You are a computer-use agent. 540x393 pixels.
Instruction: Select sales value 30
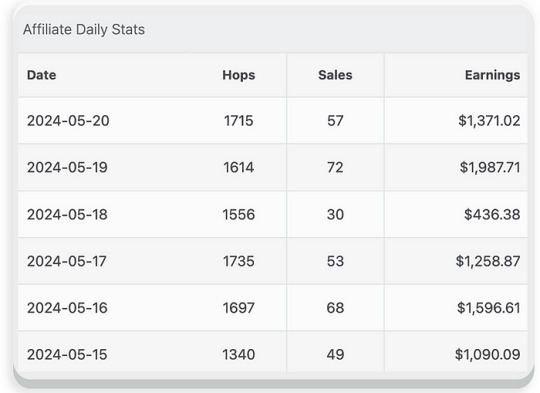point(335,214)
